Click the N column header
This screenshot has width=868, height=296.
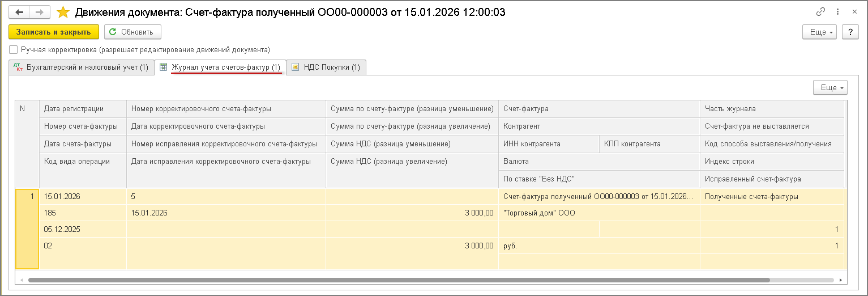pyautogui.click(x=27, y=144)
